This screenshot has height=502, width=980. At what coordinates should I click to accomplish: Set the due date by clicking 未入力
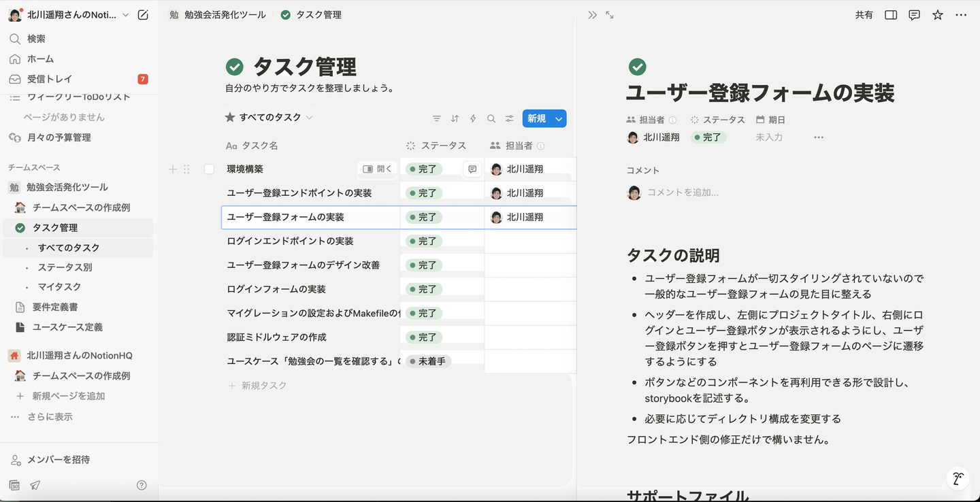pyautogui.click(x=769, y=137)
